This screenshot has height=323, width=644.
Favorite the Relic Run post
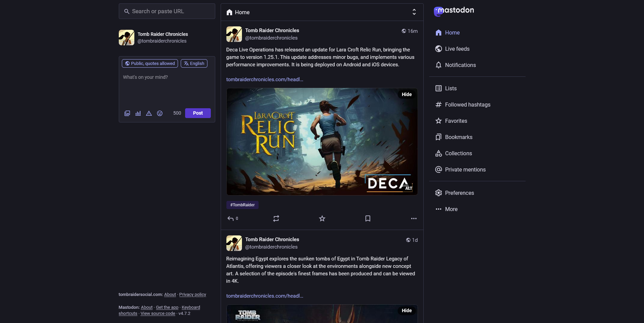(x=322, y=218)
